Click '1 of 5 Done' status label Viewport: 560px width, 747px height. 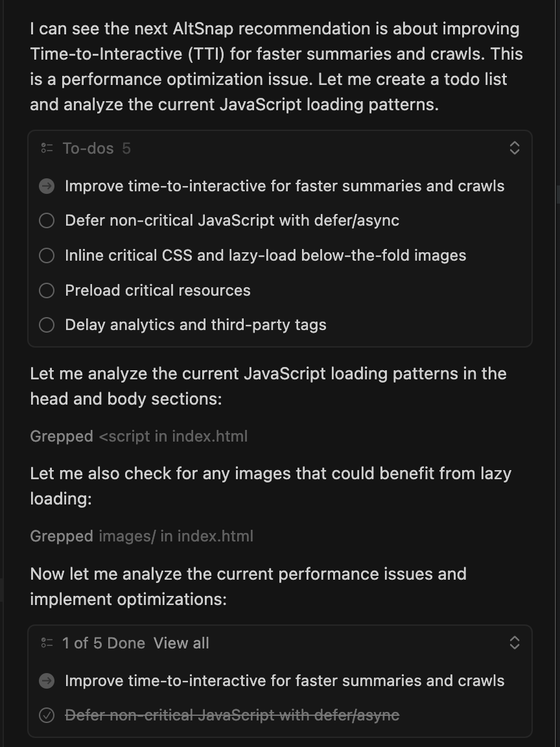coord(104,643)
